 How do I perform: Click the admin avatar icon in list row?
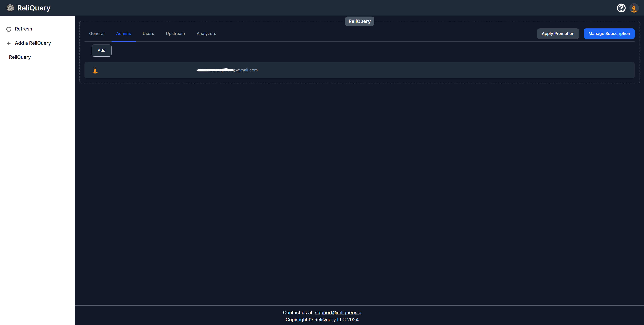coord(95,71)
